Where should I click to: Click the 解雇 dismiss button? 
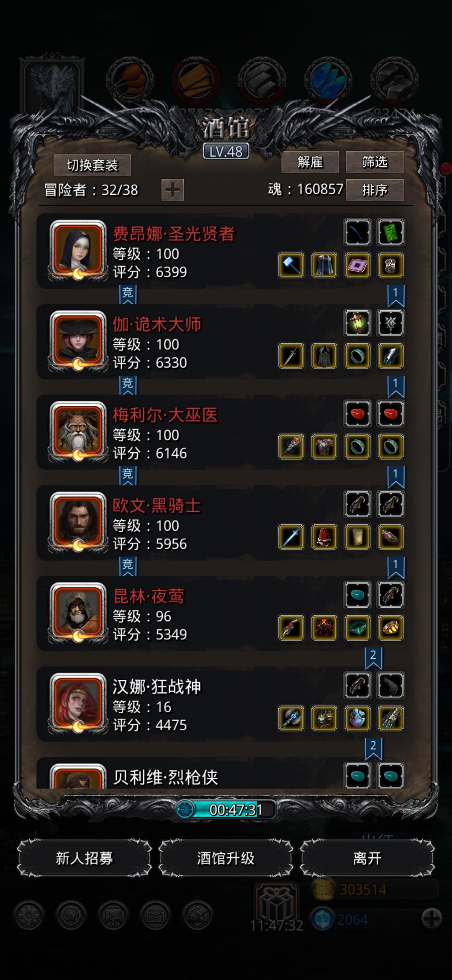click(310, 162)
